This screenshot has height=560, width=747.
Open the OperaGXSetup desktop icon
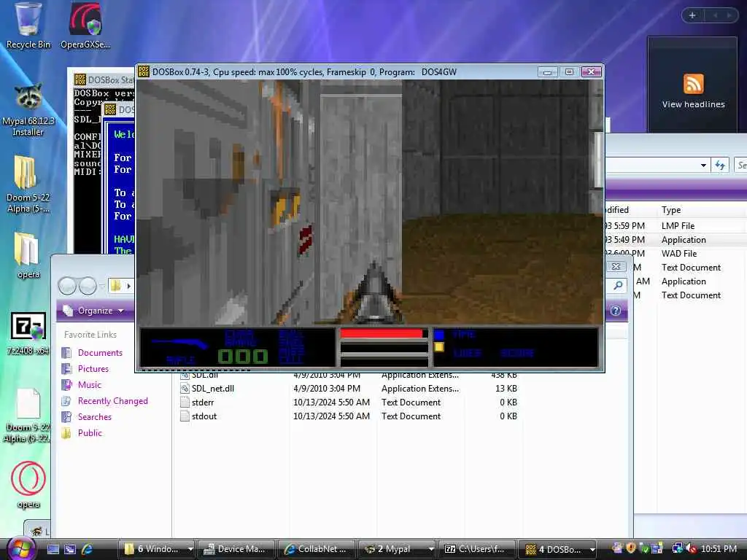[x=85, y=26]
